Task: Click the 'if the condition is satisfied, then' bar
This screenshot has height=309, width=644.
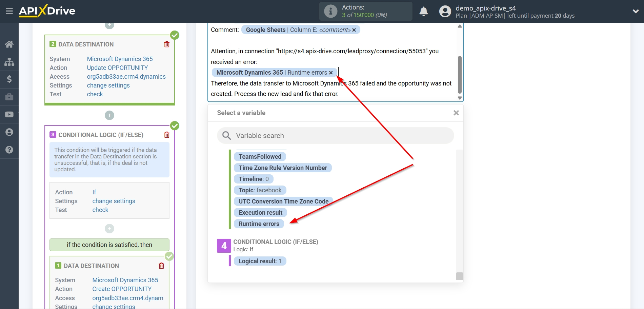Action: pos(109,245)
